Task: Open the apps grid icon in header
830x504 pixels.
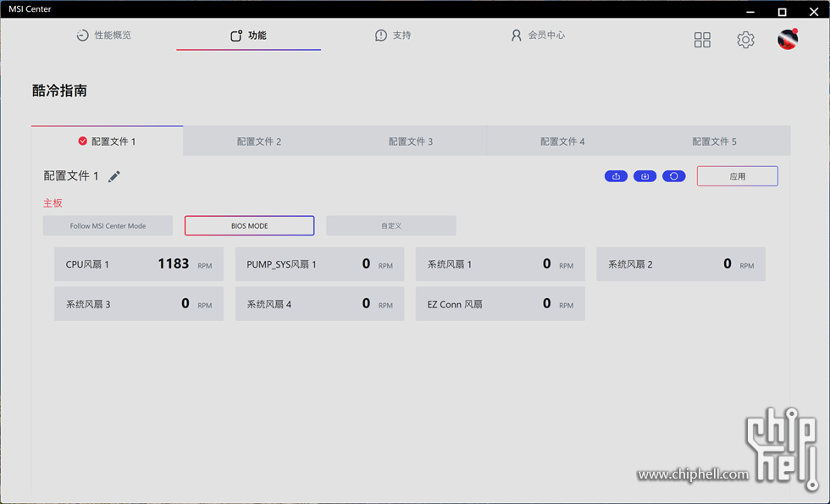Action: 702,40
